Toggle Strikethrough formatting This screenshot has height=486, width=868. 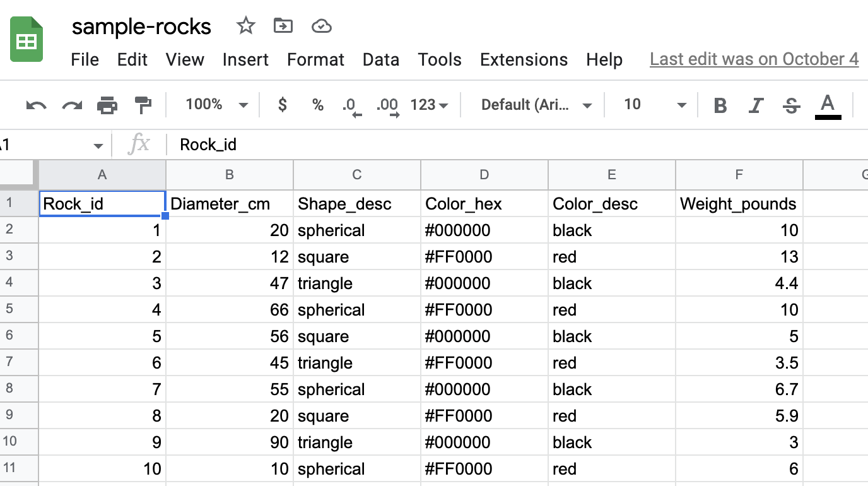click(791, 105)
